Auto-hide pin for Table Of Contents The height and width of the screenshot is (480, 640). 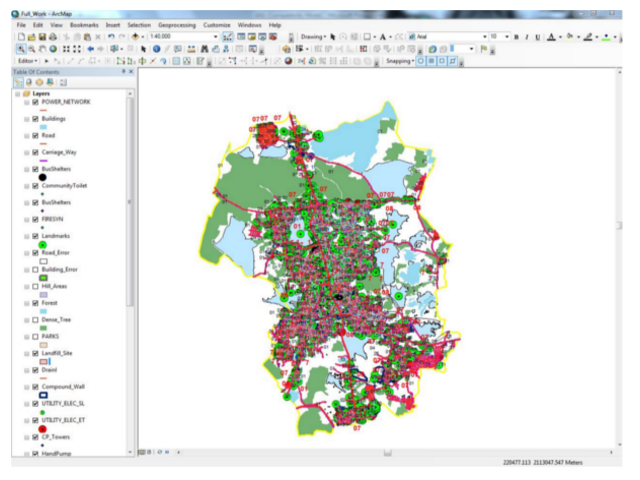coord(124,71)
